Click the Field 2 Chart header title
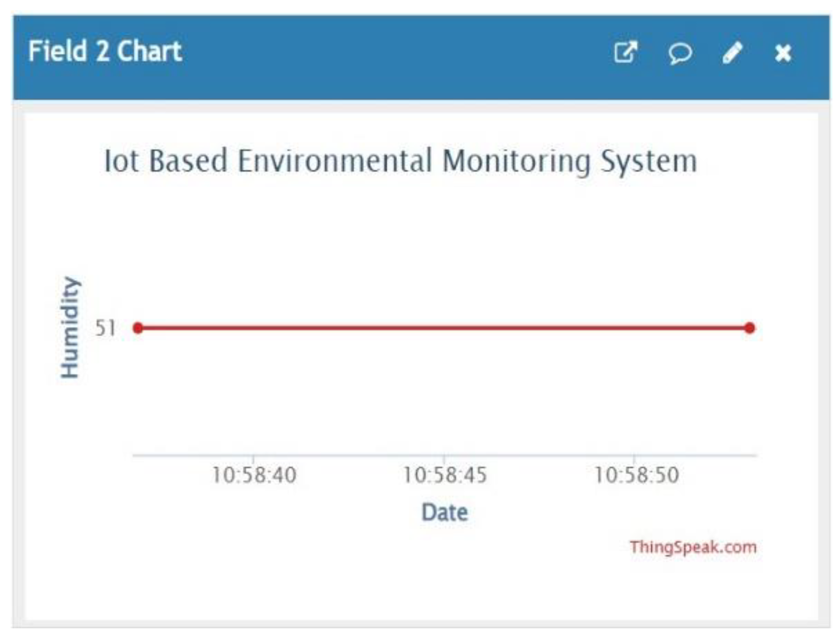This screenshot has width=840, height=643. pyautogui.click(x=105, y=52)
